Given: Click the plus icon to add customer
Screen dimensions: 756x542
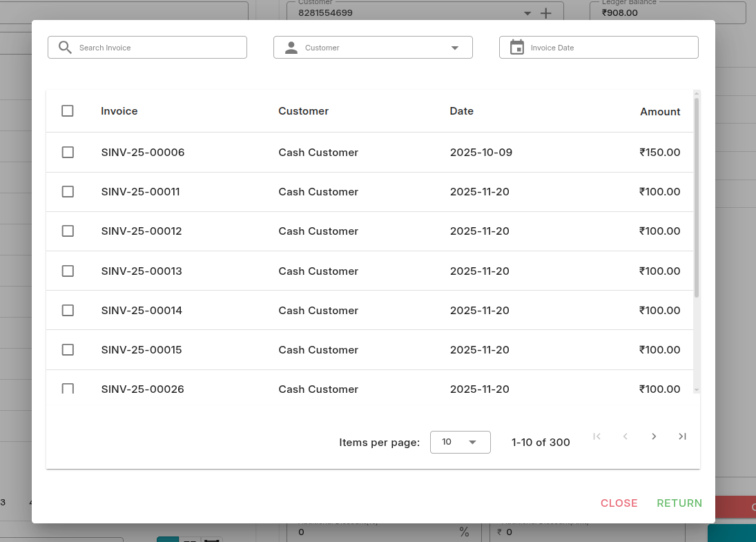Looking at the screenshot, I should (x=546, y=13).
